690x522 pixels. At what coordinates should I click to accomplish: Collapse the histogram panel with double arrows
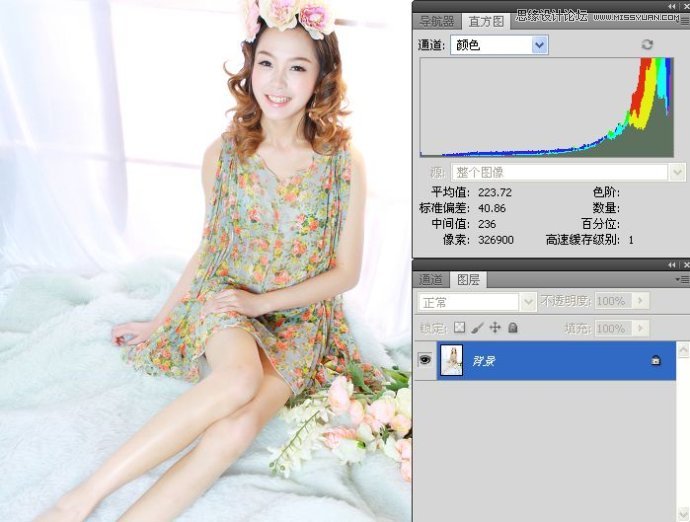672,6
